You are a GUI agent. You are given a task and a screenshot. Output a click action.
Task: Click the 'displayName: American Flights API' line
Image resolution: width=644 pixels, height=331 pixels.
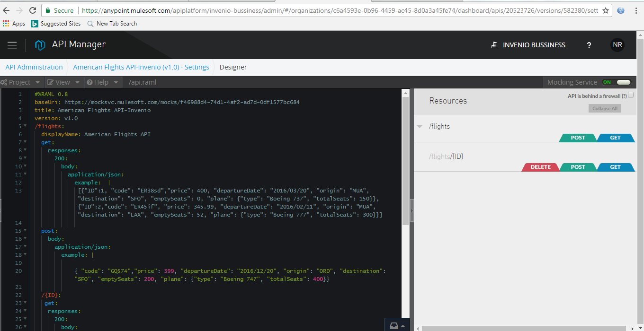point(96,134)
